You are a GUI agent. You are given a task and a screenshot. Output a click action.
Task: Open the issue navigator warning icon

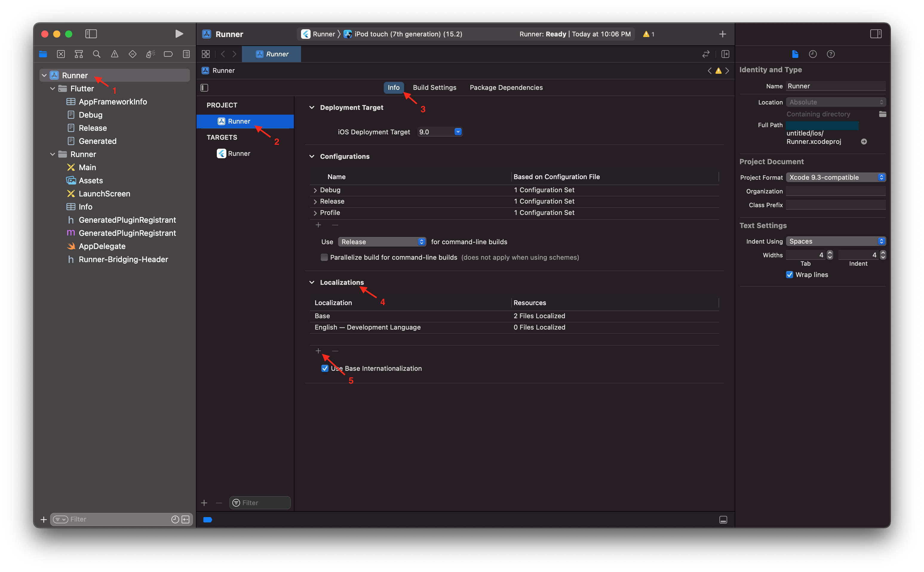114,54
